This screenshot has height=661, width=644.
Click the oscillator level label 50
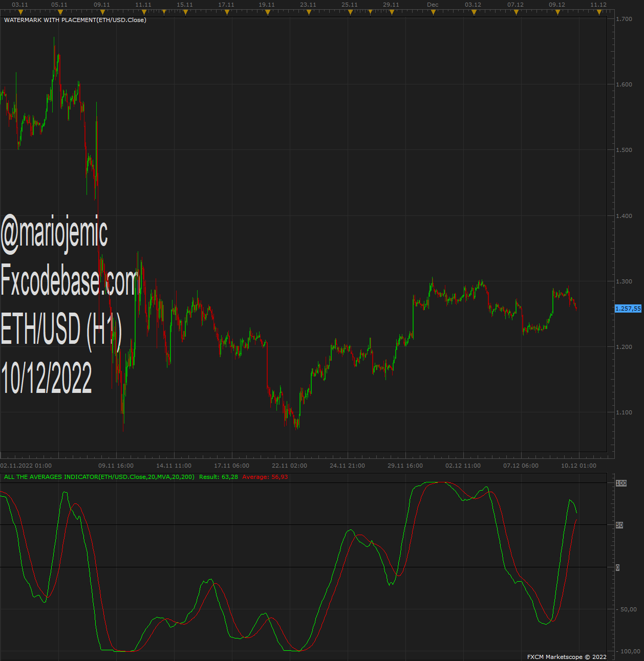click(619, 525)
